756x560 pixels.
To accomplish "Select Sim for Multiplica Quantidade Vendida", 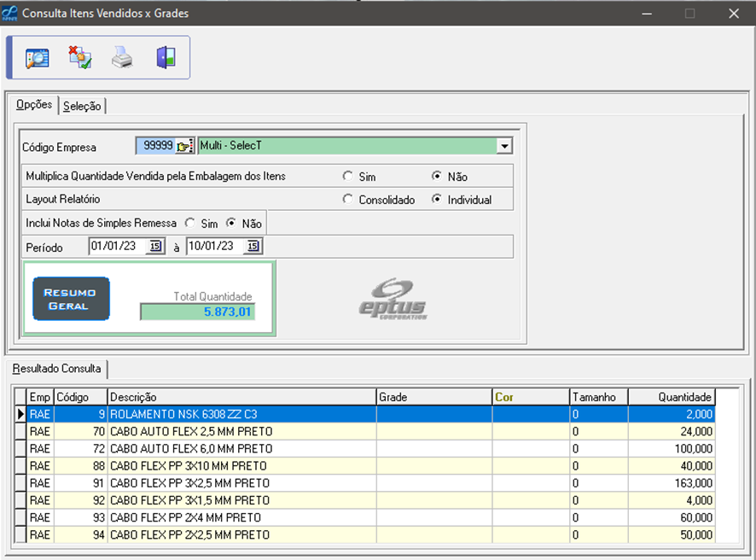I will (347, 177).
